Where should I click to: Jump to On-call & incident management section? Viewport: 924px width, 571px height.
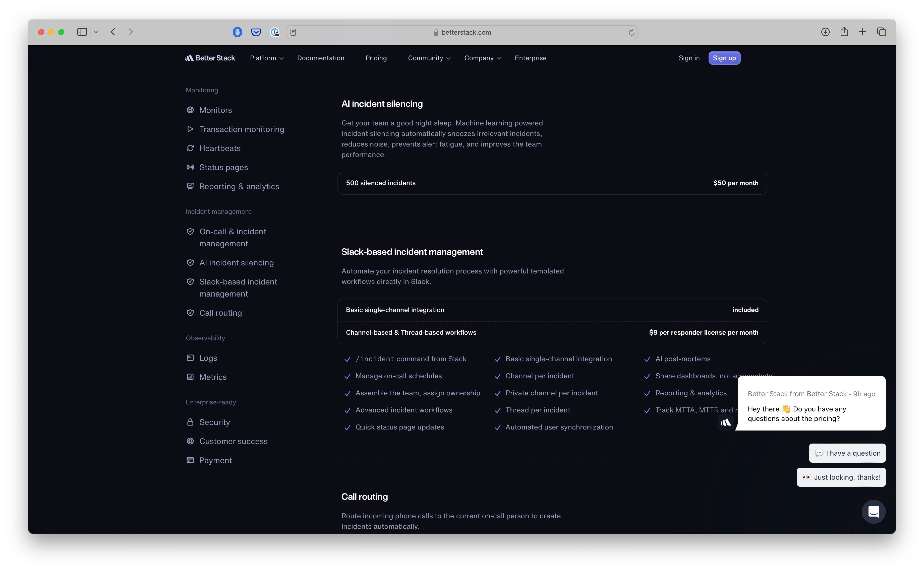click(x=233, y=238)
